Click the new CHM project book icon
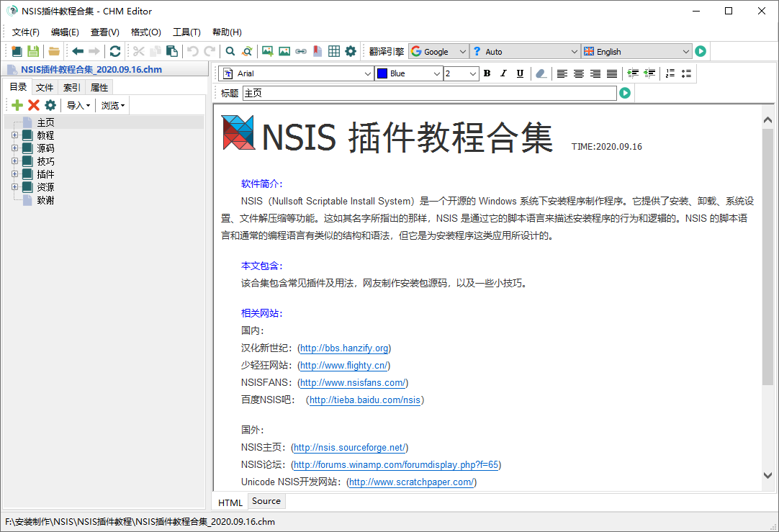The width and height of the screenshot is (779, 532). (17, 51)
